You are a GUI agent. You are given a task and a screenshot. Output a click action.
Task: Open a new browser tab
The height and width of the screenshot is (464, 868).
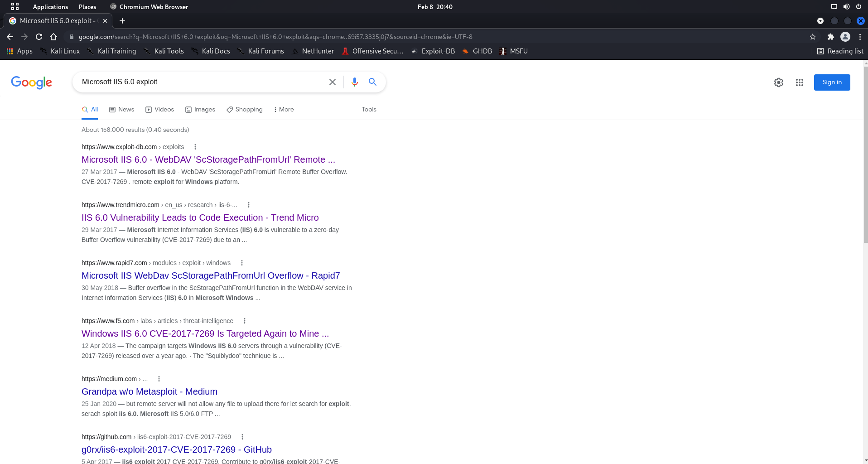tap(122, 21)
